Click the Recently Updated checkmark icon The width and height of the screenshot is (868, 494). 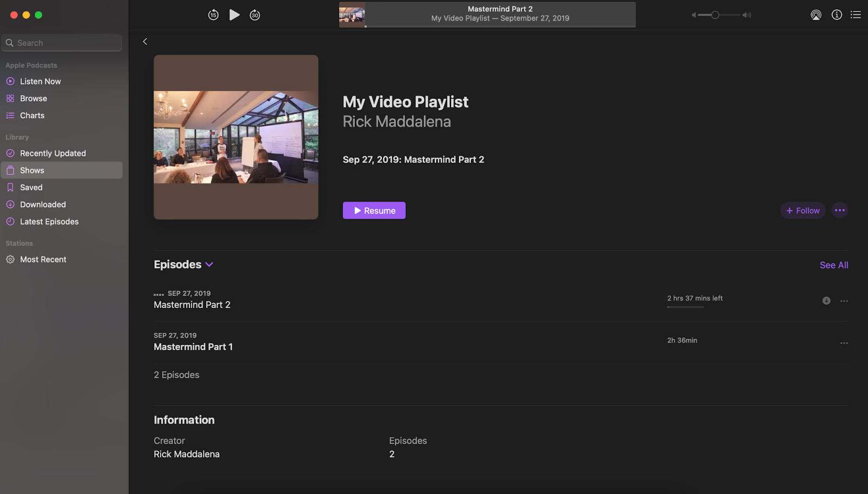10,153
